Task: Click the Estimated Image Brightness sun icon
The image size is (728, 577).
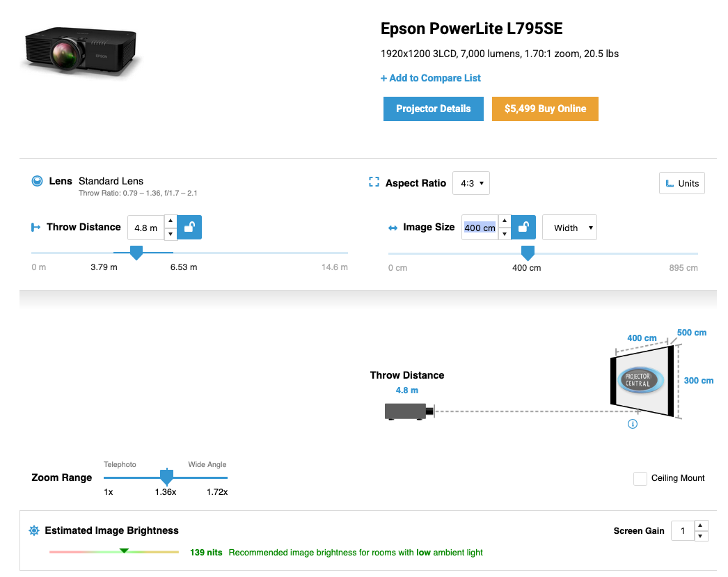Action: pyautogui.click(x=34, y=530)
